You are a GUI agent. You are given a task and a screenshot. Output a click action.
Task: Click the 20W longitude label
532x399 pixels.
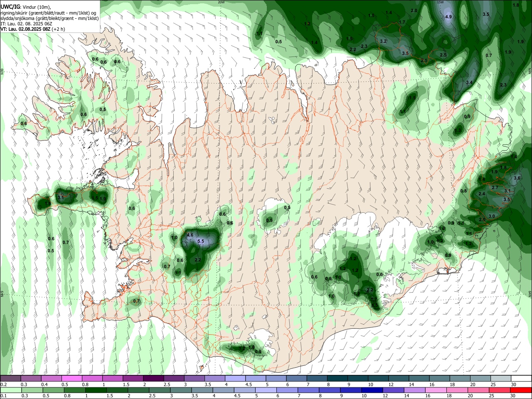pyautogui.click(x=221, y=2)
